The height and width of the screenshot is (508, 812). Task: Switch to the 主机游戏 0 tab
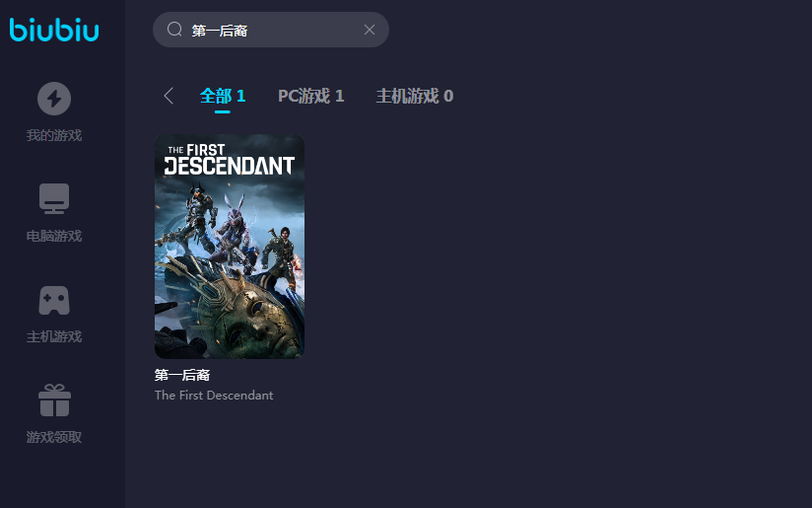tap(414, 96)
